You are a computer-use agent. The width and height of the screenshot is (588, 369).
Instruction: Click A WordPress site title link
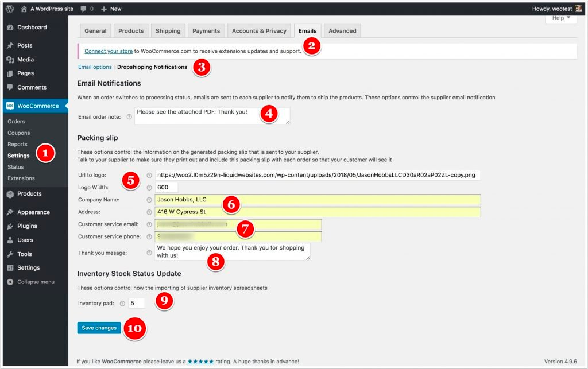click(52, 9)
